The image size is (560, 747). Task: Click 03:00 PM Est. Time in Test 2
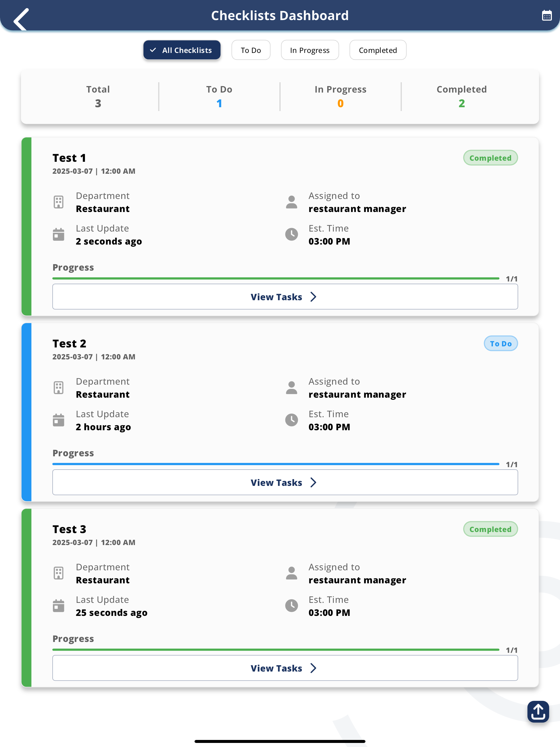[329, 427]
